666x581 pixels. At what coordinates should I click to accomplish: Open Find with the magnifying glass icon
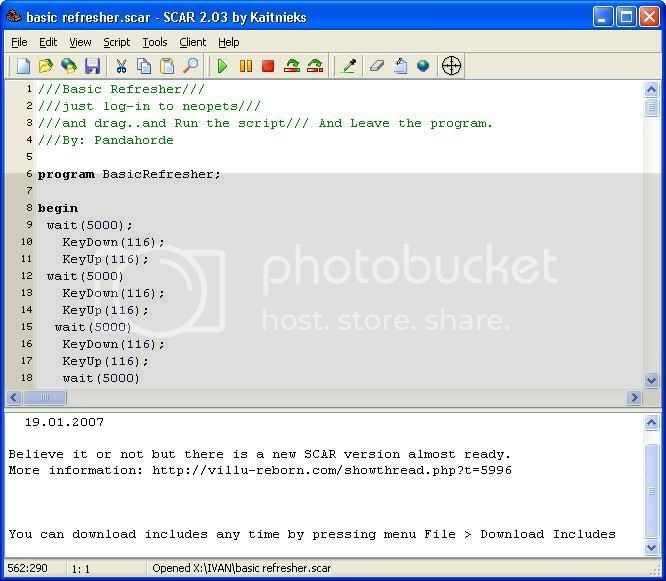[190, 67]
